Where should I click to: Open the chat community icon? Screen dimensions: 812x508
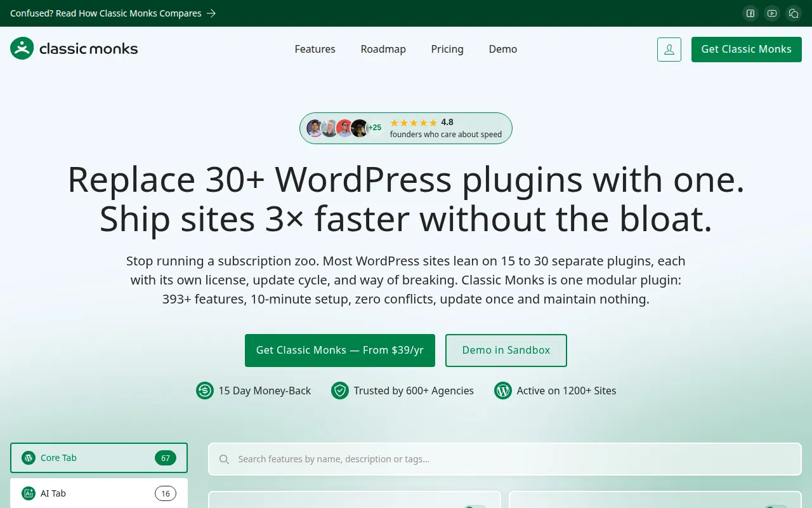click(x=794, y=13)
